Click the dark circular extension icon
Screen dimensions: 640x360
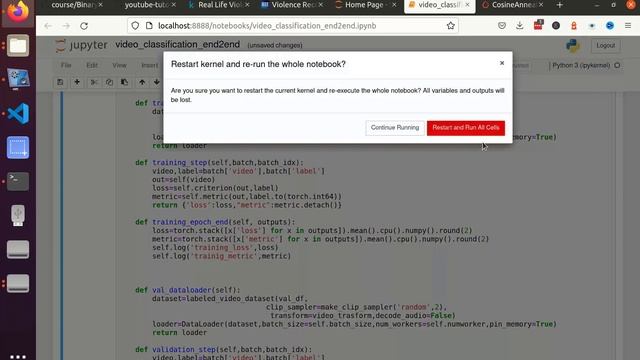click(556, 26)
